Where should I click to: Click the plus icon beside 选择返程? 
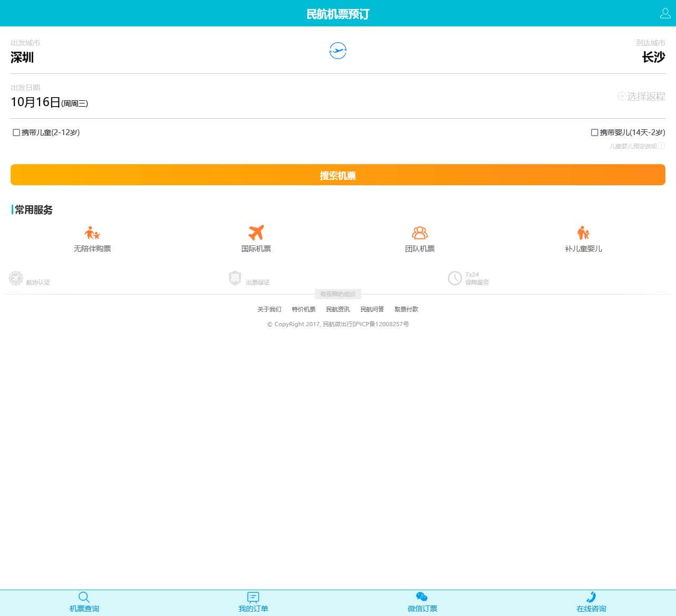pyautogui.click(x=622, y=96)
